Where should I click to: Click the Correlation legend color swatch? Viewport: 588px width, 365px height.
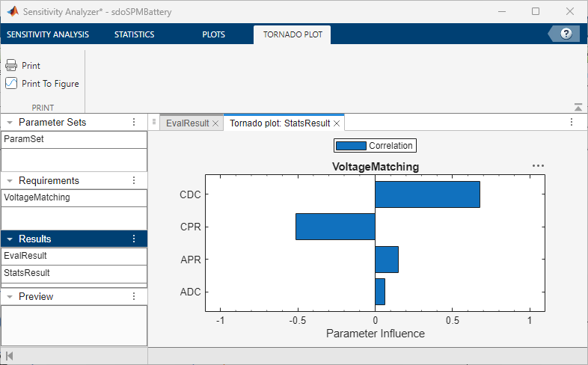351,146
